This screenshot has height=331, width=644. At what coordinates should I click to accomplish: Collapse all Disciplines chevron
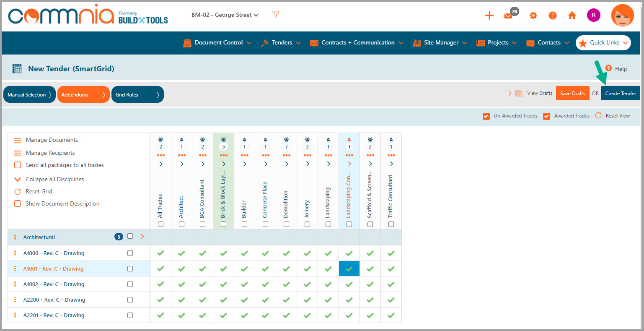pyautogui.click(x=18, y=180)
